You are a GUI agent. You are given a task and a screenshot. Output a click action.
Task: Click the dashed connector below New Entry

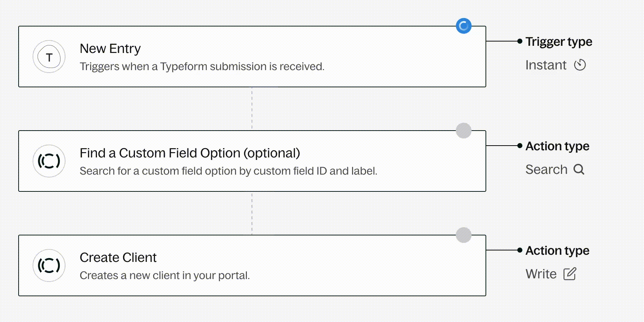[x=252, y=108]
